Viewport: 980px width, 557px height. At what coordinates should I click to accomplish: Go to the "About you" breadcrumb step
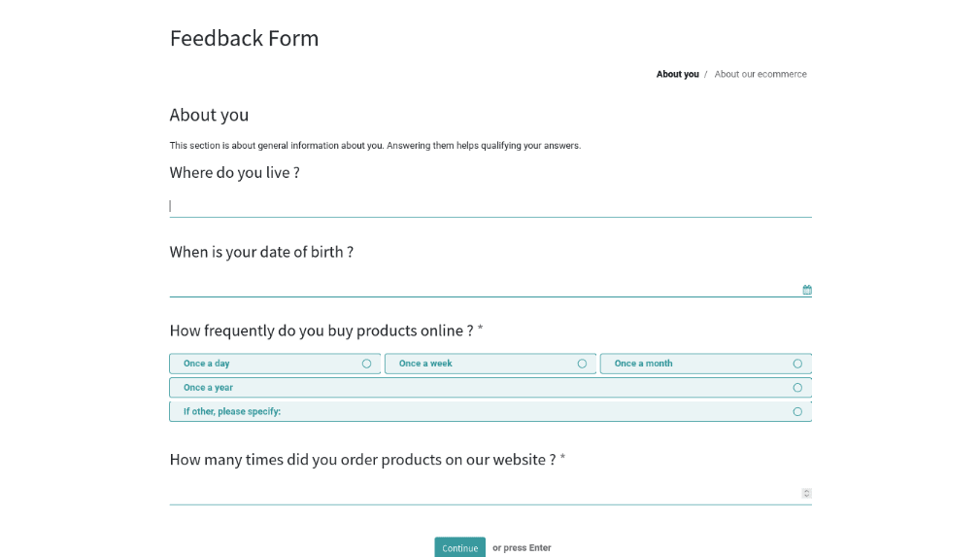click(677, 74)
